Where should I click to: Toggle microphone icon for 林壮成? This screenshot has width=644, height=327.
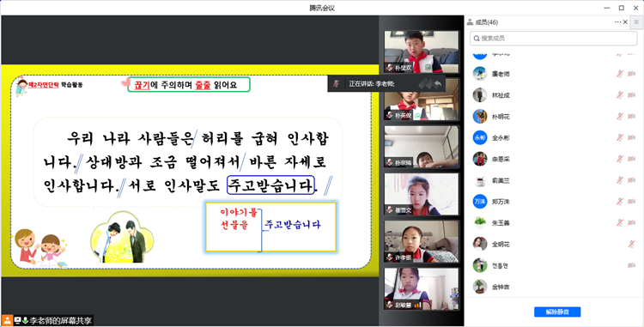tap(620, 94)
